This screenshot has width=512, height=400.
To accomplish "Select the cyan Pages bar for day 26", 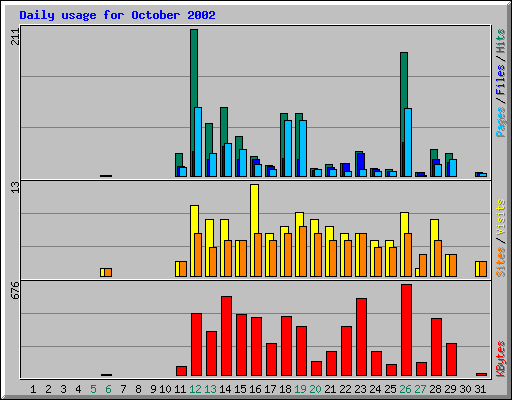I will point(408,142).
